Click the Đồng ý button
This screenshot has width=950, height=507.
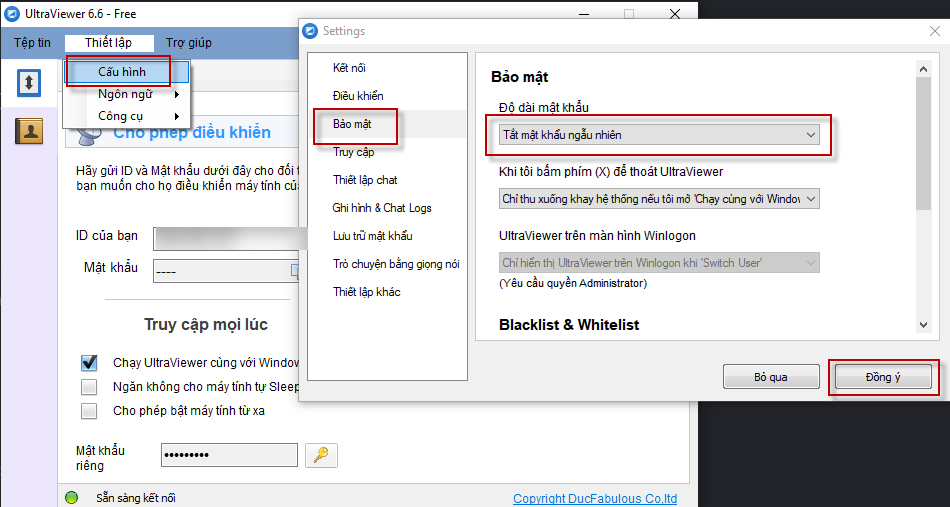[x=883, y=377]
